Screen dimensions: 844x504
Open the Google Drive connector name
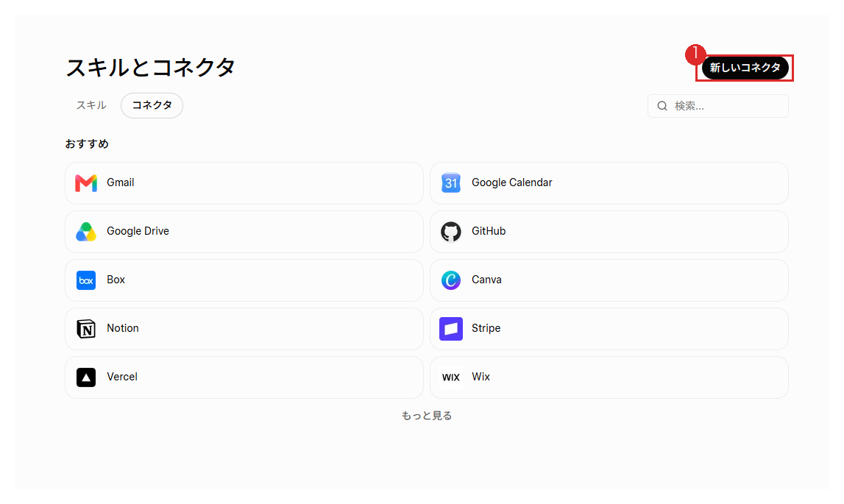point(138,231)
